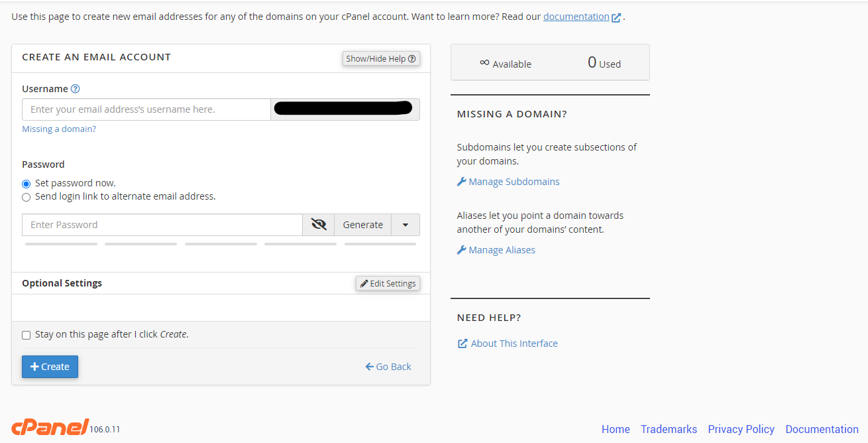Click the About This Interface external icon

point(462,344)
